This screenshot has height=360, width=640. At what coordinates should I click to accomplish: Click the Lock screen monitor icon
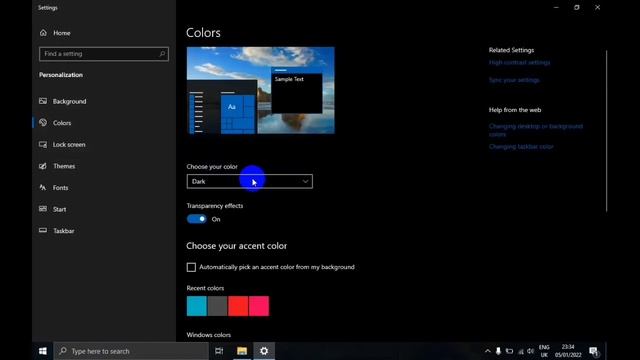(43, 144)
